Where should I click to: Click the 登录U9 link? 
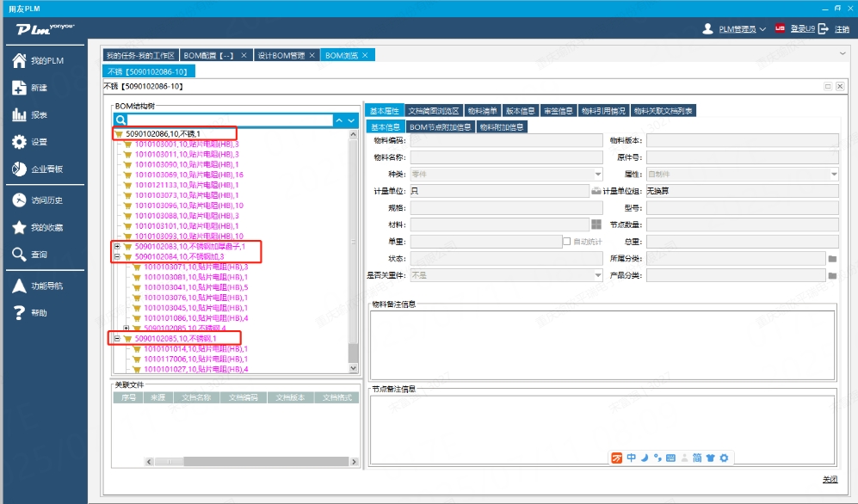802,29
